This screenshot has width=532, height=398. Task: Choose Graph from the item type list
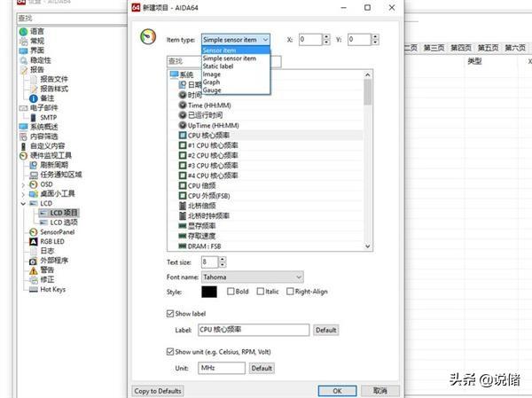coord(236,82)
